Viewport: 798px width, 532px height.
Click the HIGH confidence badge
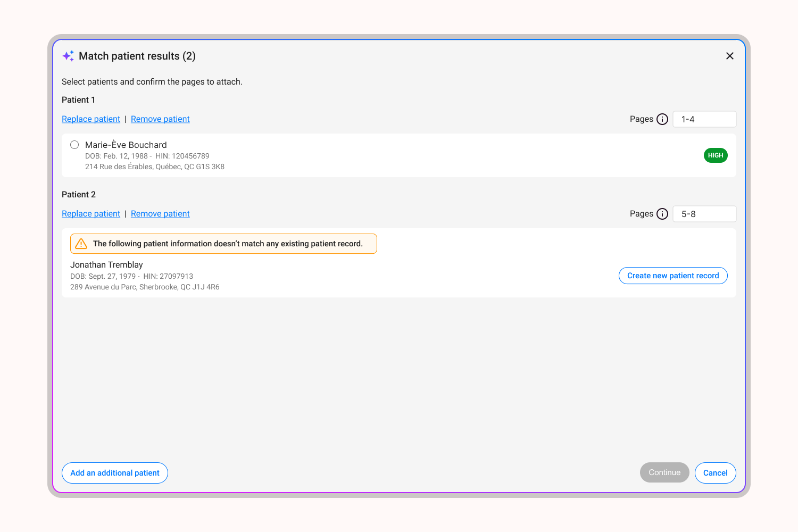click(716, 155)
